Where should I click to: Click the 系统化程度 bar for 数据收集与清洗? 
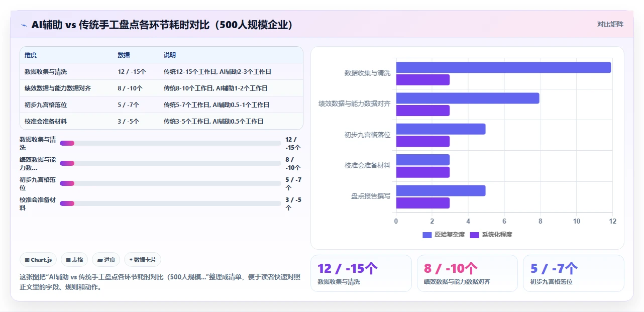click(x=422, y=80)
